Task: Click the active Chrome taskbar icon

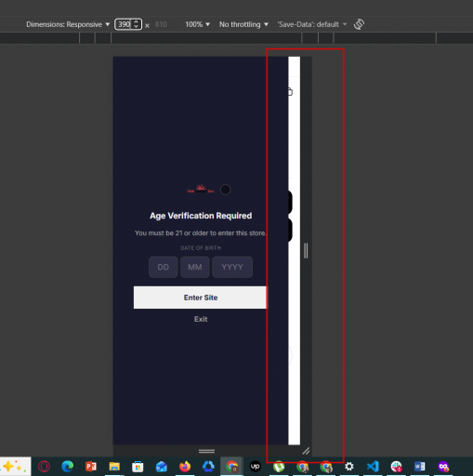Action: point(231,467)
